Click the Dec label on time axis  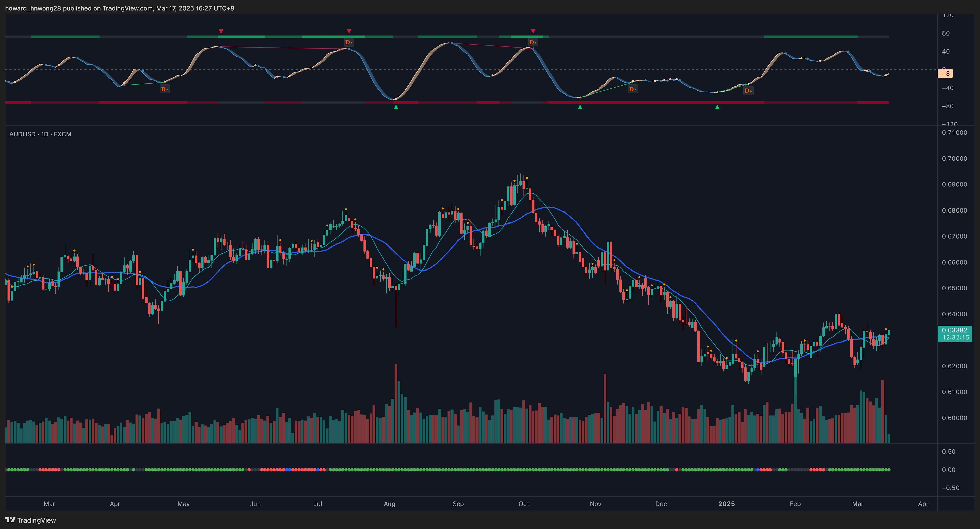click(661, 504)
